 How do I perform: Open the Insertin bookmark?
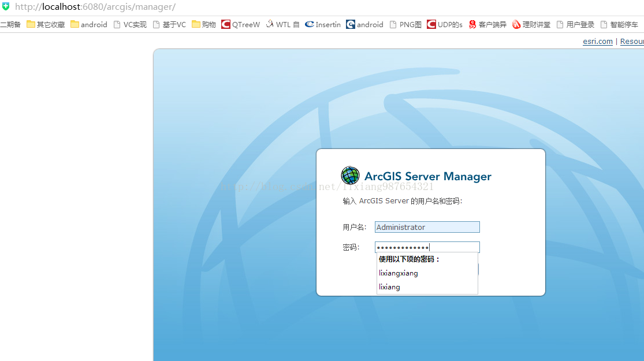pos(323,25)
